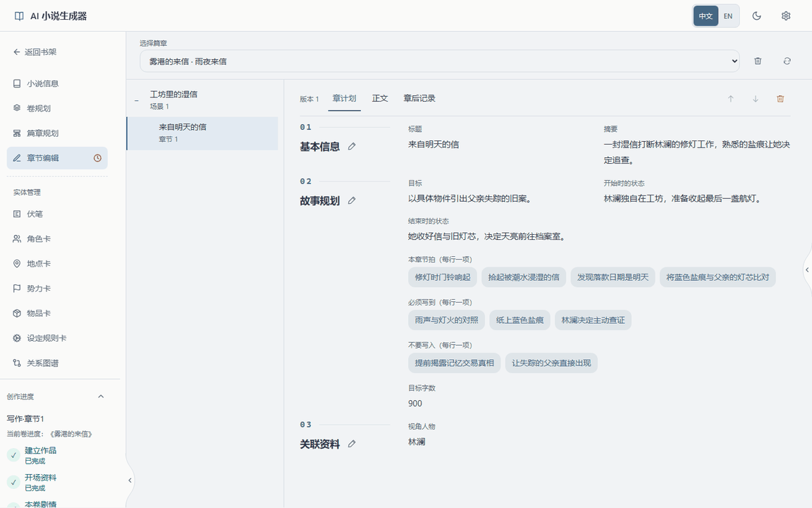Screen dimensions: 812x508
Task: Click the 纸上蓝色盐痕 tag
Action: click(x=520, y=320)
